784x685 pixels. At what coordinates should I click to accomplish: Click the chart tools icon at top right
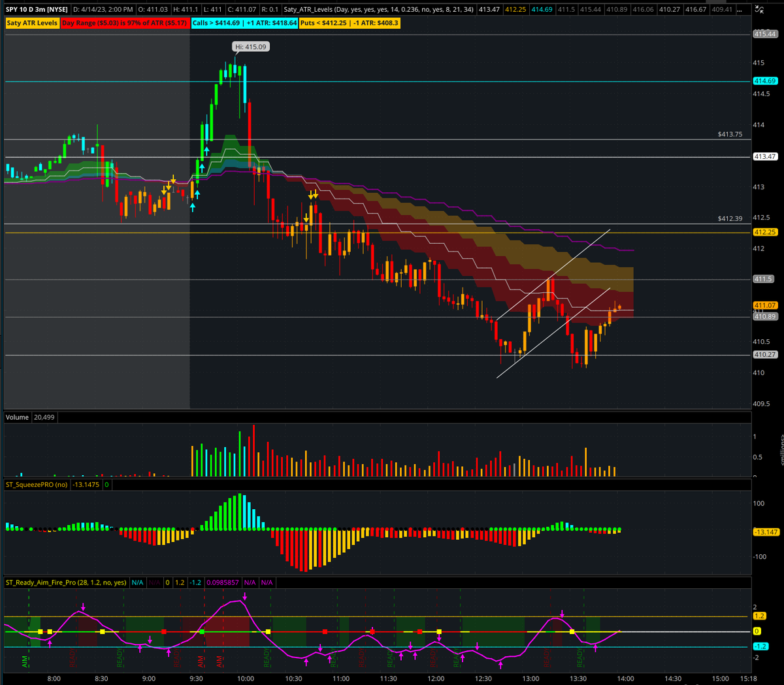pyautogui.click(x=759, y=9)
